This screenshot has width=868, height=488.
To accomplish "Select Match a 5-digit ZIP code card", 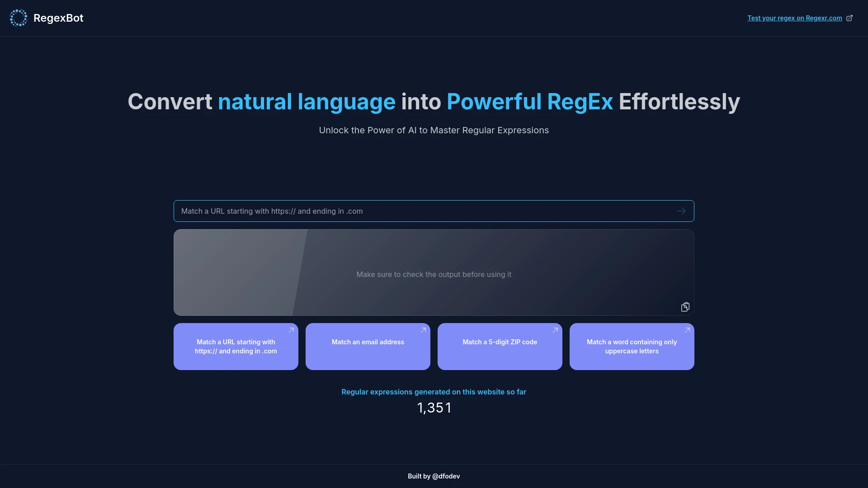I will (500, 346).
